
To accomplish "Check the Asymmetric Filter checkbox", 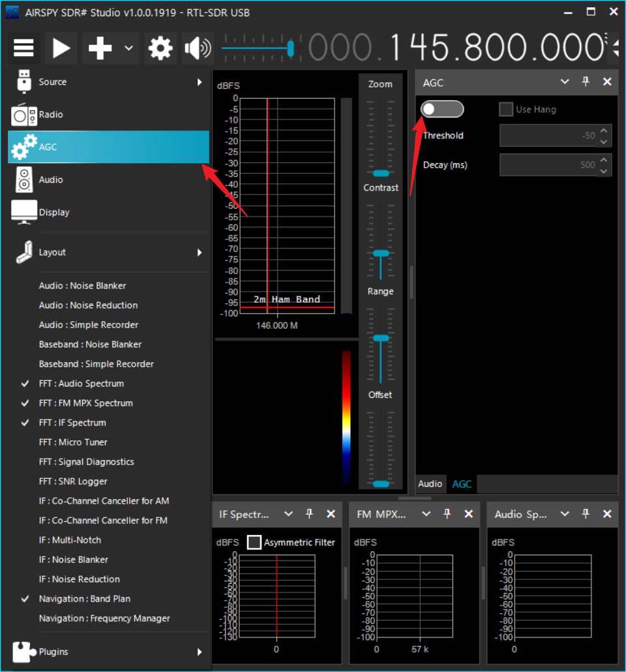I will 254,542.
